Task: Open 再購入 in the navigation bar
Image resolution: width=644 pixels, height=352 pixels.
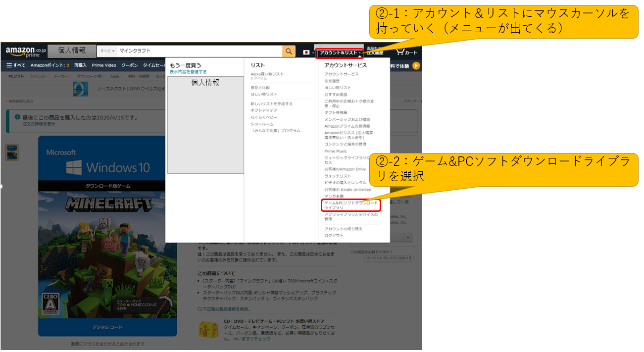Action: coord(80,65)
